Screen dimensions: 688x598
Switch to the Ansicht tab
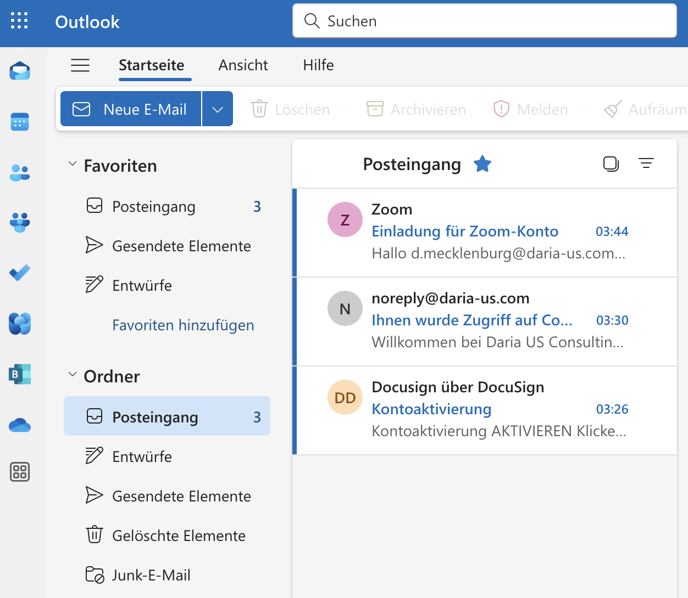coord(243,65)
